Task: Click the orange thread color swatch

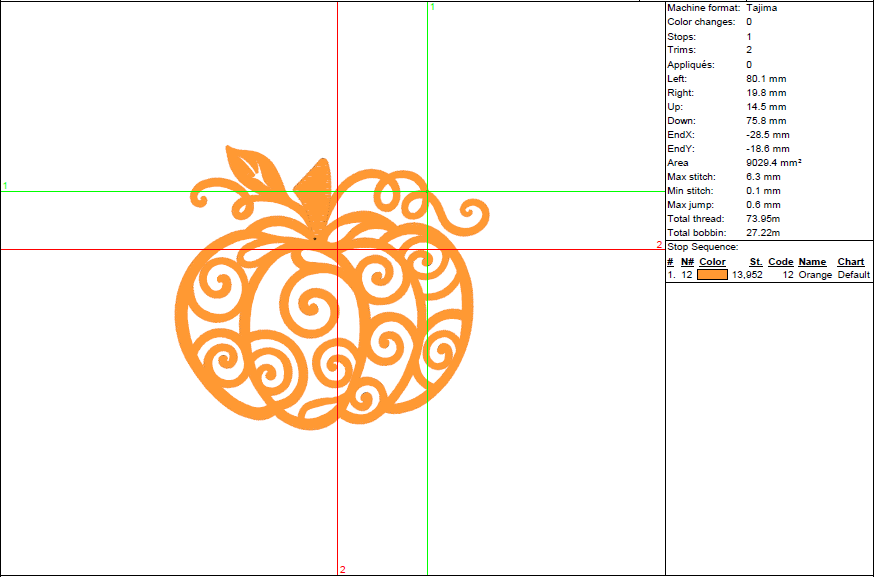Action: [x=712, y=275]
